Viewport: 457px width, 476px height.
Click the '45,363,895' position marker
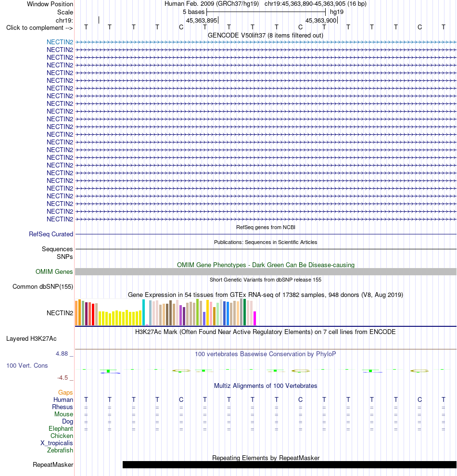(202, 20)
